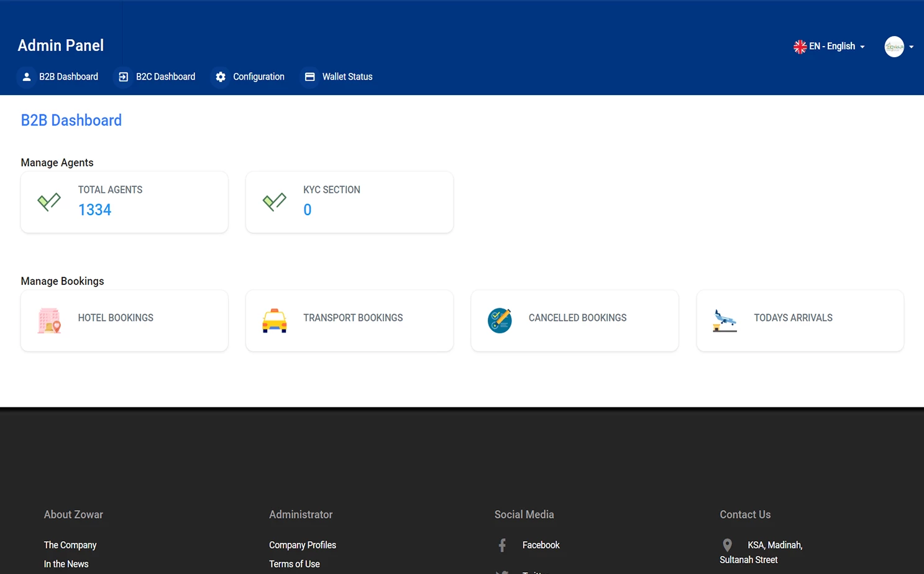The height and width of the screenshot is (574, 924).
Task: Click the Wallet Status card icon
Action: click(x=309, y=76)
